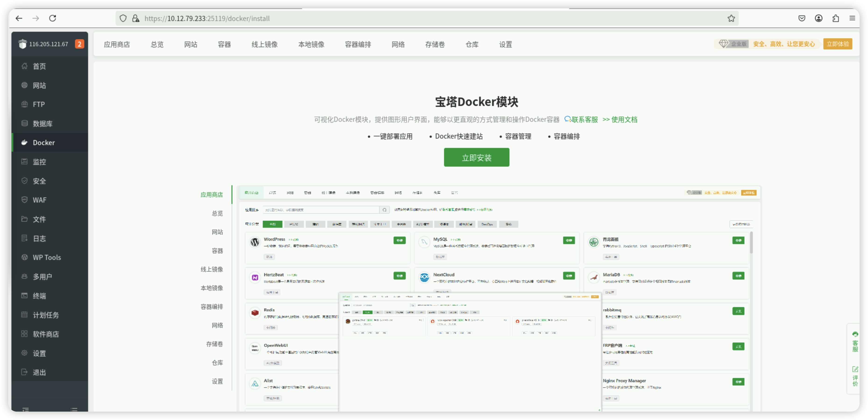
Task: Click the browser back arrow
Action: 19,18
